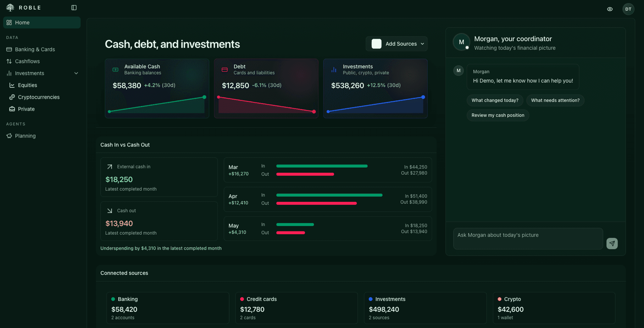Click the Cash In vs Cash Out heading

click(x=125, y=145)
